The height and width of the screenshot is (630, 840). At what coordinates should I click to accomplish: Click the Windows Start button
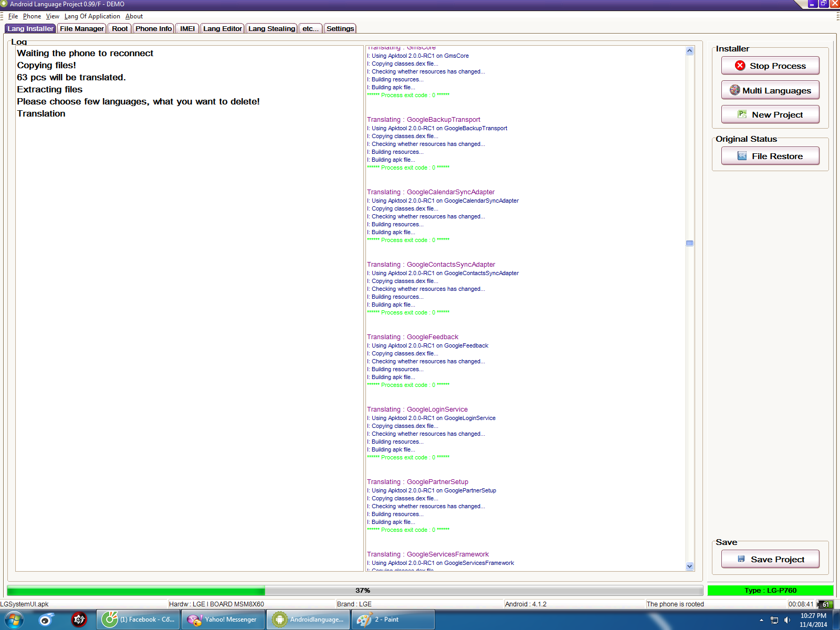(x=14, y=619)
